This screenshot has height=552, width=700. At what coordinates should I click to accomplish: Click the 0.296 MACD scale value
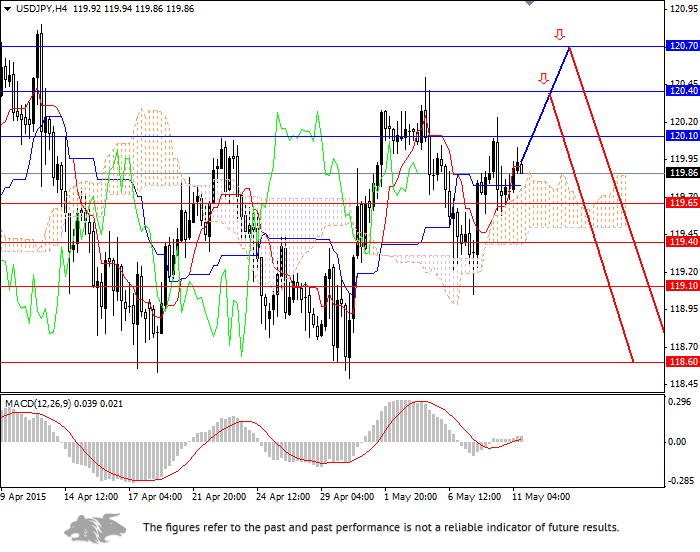[x=679, y=402]
